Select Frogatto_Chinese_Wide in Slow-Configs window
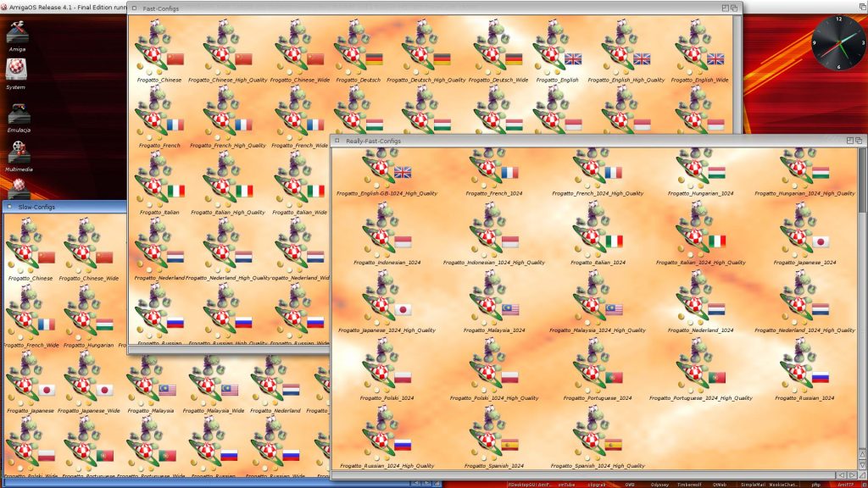The width and height of the screenshot is (868, 488). pos(88,250)
